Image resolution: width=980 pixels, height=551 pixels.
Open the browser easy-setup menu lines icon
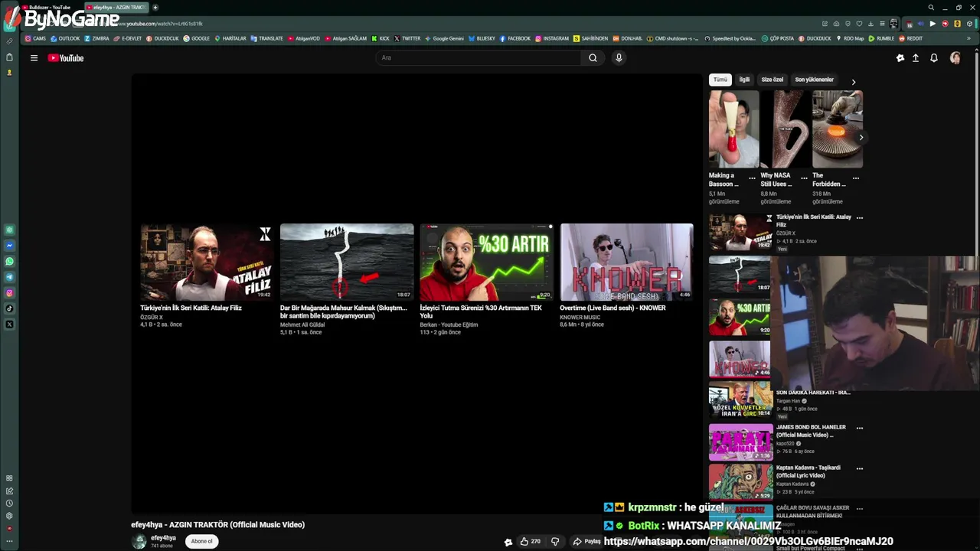(x=882, y=24)
